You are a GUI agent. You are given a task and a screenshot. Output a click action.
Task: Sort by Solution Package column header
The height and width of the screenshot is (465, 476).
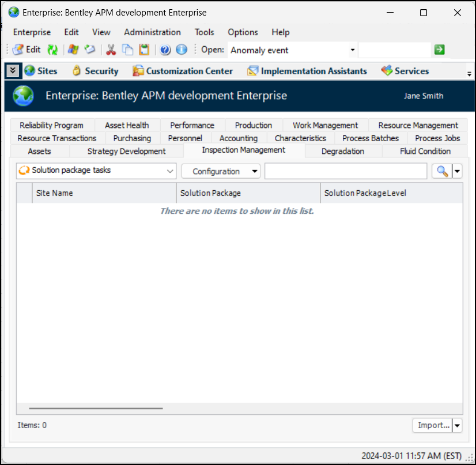click(248, 193)
